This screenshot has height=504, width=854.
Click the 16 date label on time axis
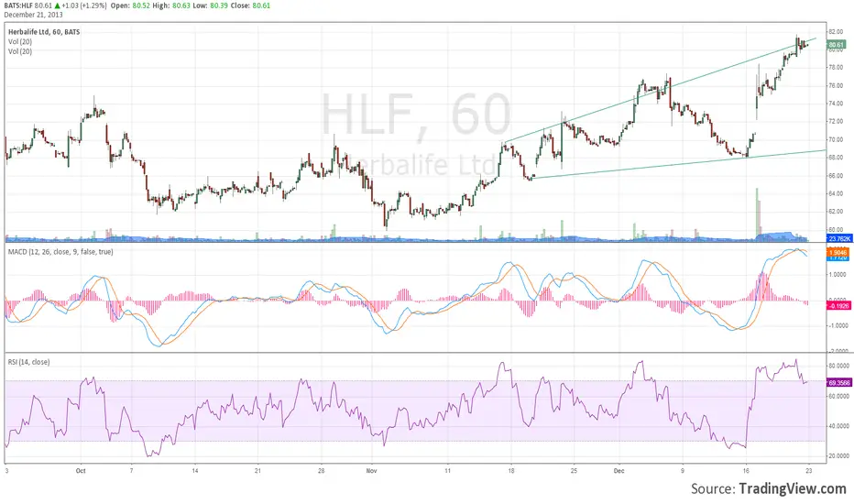(746, 470)
